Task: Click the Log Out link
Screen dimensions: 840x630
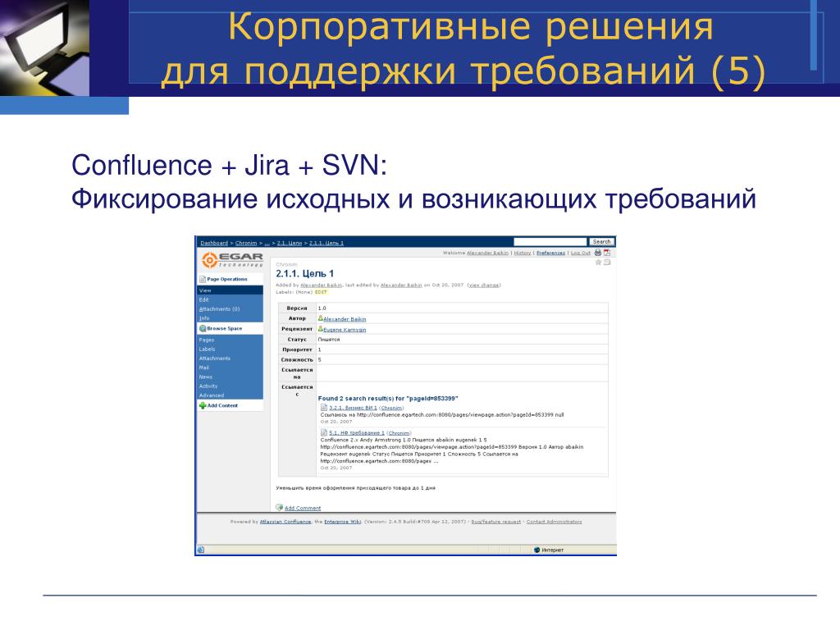Action: point(580,253)
